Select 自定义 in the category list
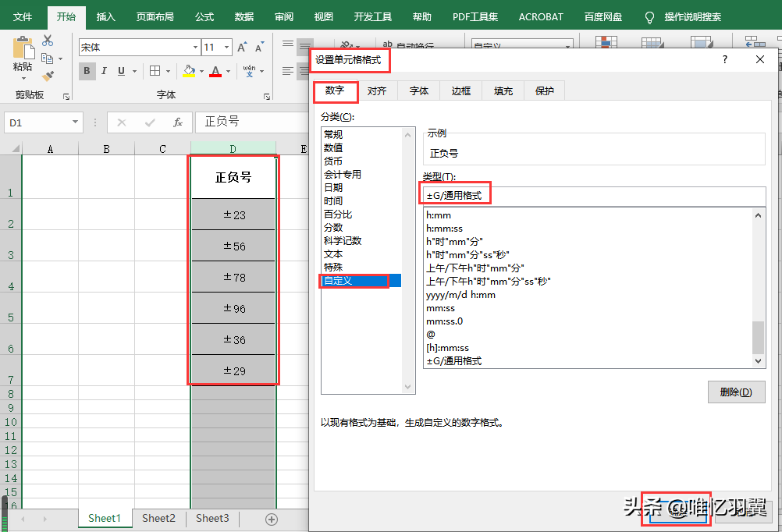Image resolution: width=782 pixels, height=532 pixels. [x=361, y=280]
